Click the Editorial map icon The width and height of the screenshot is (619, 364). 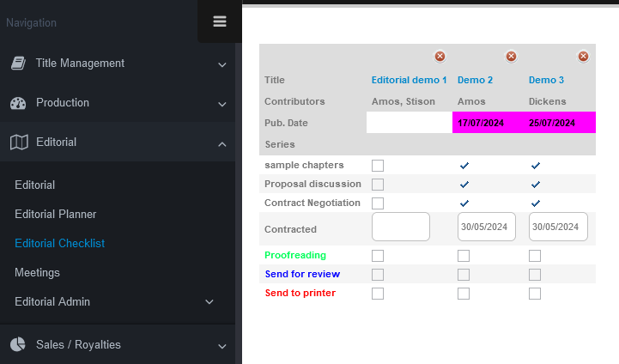18,143
